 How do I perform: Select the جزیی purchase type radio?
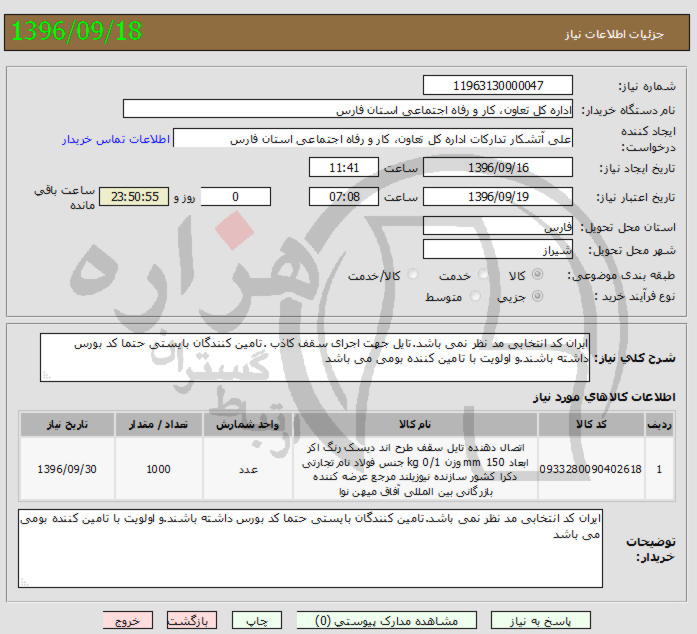[537, 296]
